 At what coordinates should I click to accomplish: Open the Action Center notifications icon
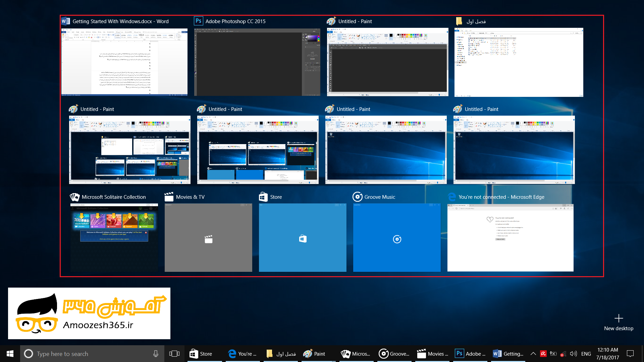click(630, 354)
